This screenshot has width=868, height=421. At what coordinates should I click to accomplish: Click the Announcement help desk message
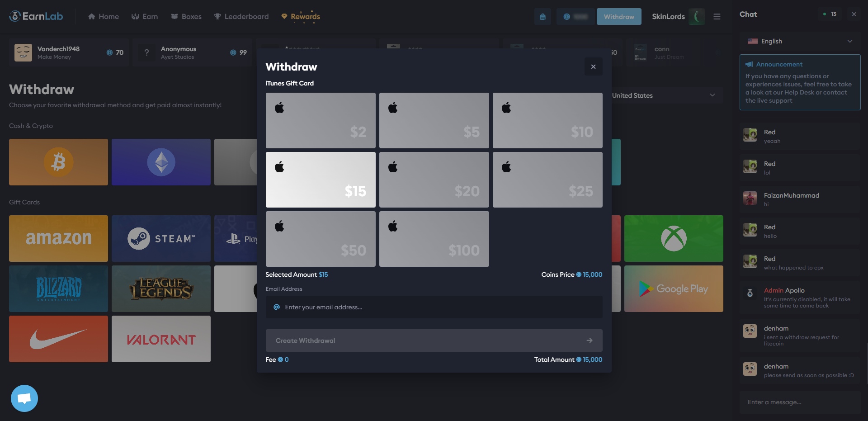point(799,88)
